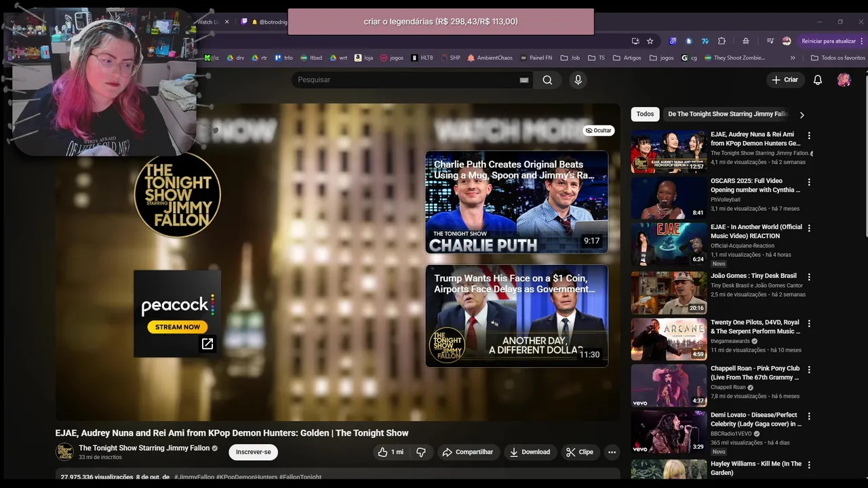Open more actions menu under video
Viewport: 868px width, 488px height.
[x=612, y=452]
